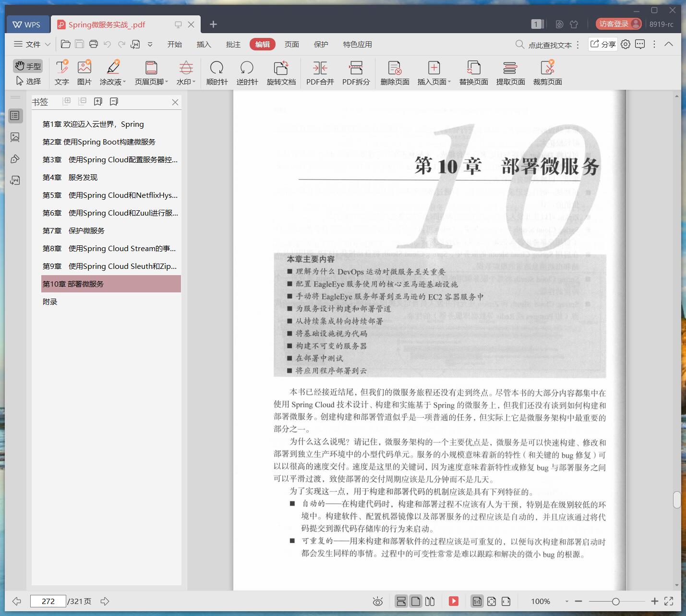
Task: Switch to the 页面 tab
Action: coord(292,44)
